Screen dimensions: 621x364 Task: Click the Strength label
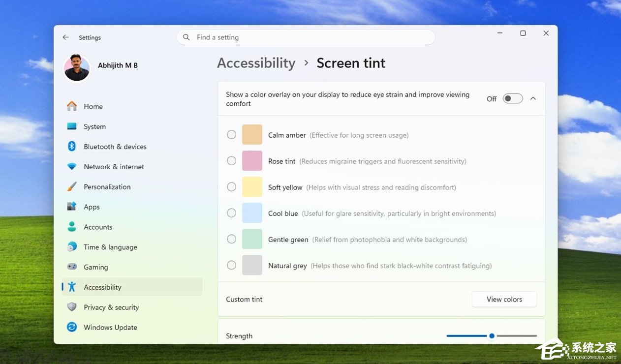(x=239, y=336)
